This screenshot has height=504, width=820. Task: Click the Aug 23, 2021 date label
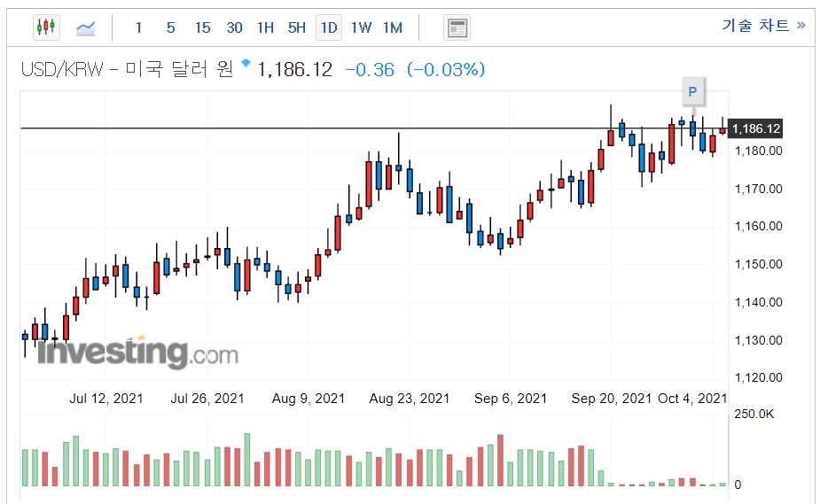pos(409,399)
